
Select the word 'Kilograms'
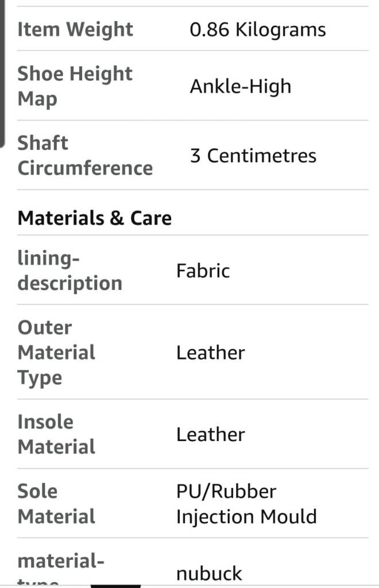tap(281, 29)
